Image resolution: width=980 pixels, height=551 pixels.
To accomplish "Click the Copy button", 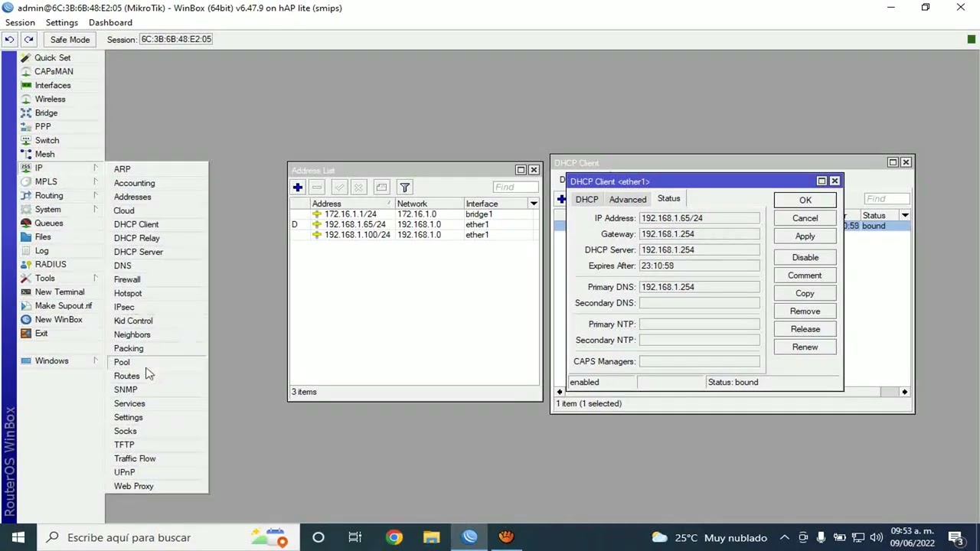I will 805,293.
